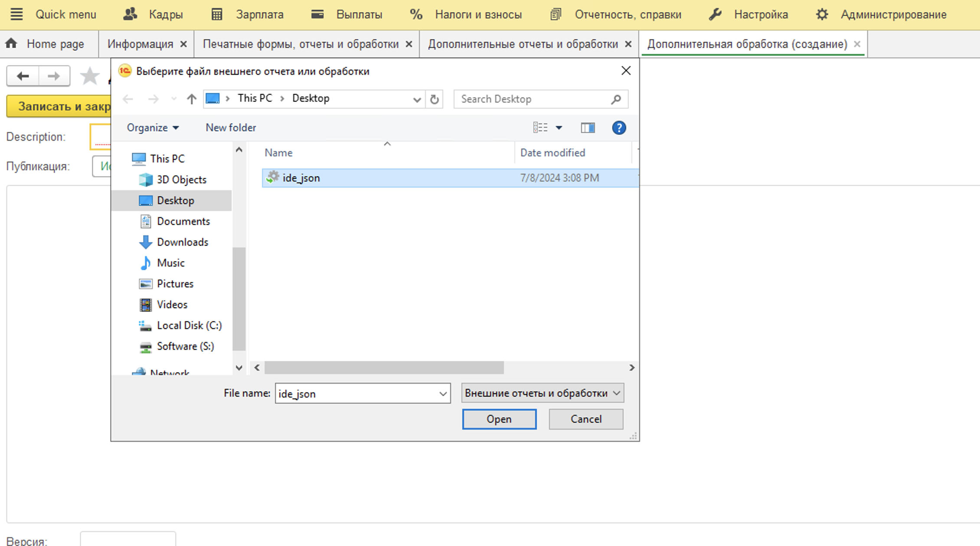Toggle the preview pane icon
This screenshot has height=546, width=980.
(588, 128)
